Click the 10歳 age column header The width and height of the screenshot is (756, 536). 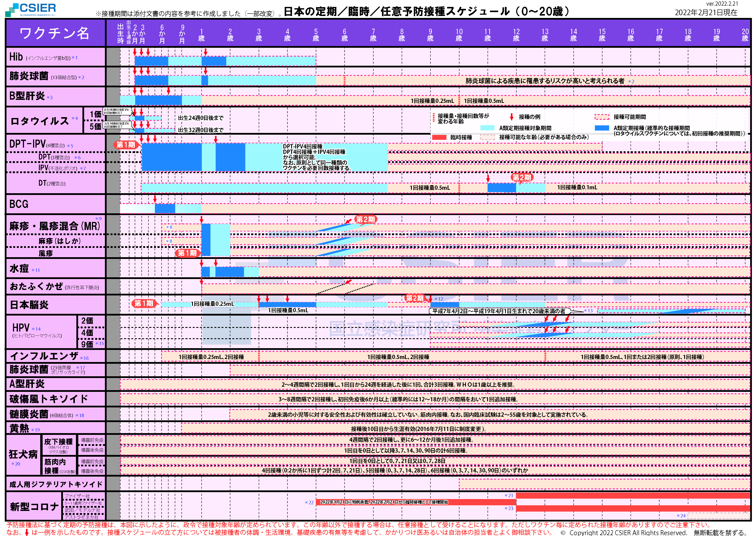(459, 35)
